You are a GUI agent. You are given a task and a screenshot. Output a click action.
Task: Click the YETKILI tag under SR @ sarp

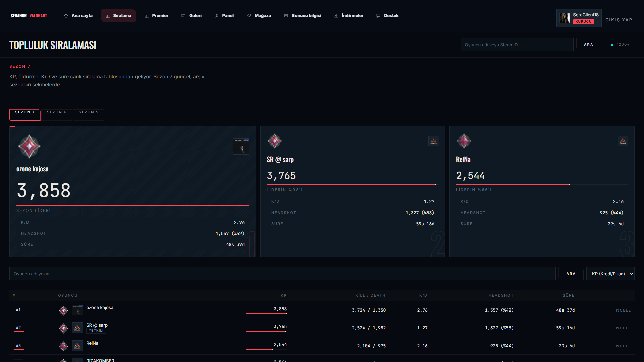click(x=96, y=331)
